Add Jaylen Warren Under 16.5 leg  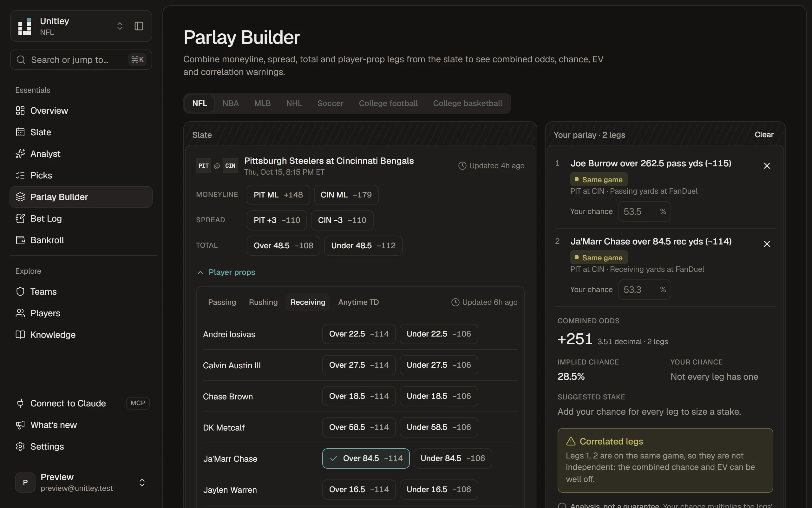click(x=439, y=490)
